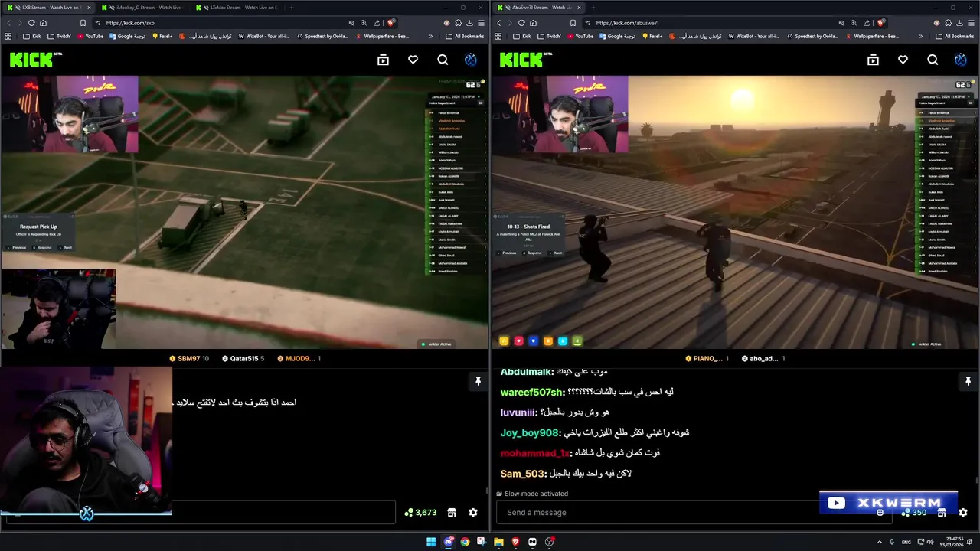Open extensions puzzle icon in left browser

click(x=459, y=23)
